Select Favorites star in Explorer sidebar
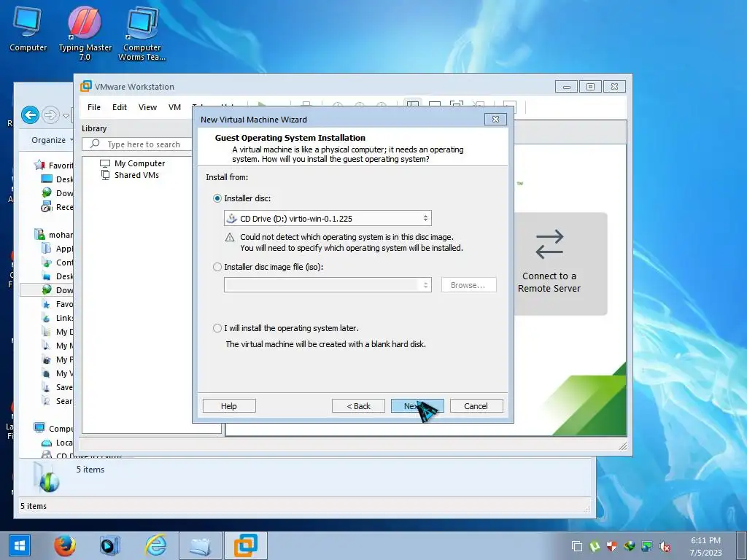This screenshot has height=560, width=747. click(39, 166)
